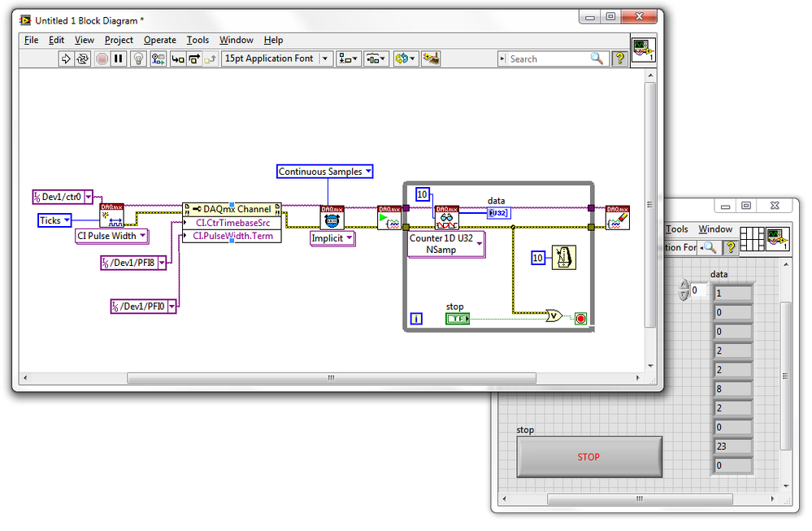The width and height of the screenshot is (812, 531).
Task: Open the Operate menu
Action: pyautogui.click(x=160, y=40)
